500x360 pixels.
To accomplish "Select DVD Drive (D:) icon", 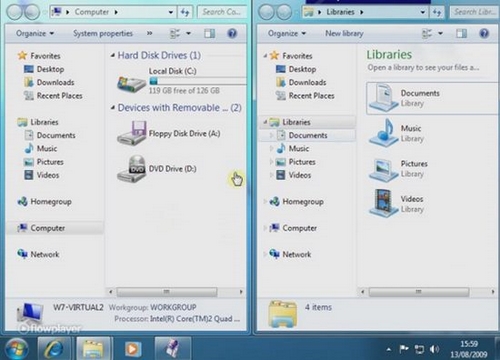I will (131, 169).
